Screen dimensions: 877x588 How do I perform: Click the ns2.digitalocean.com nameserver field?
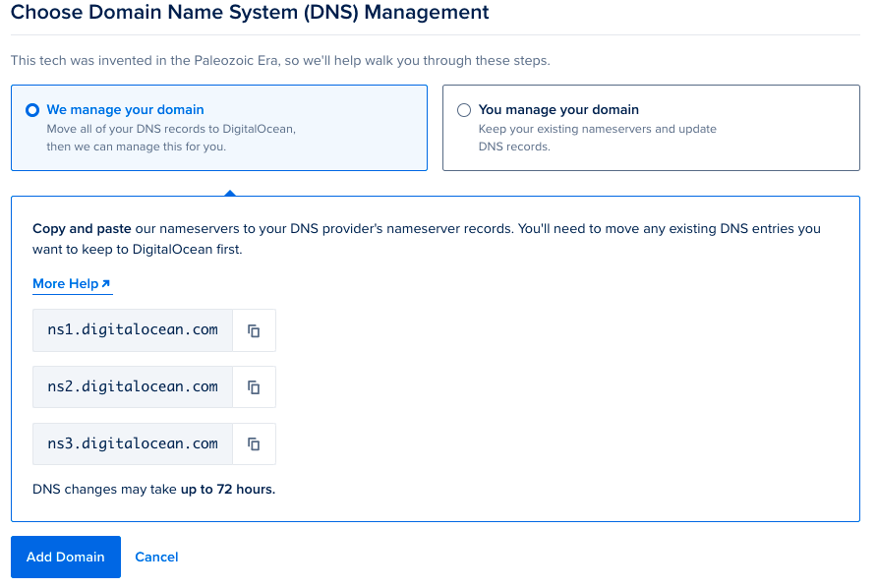[x=133, y=387]
